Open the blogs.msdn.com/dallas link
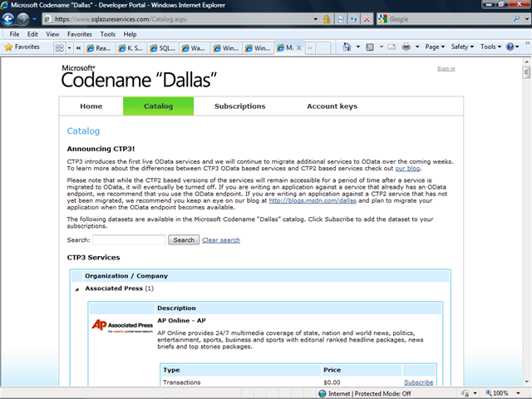 (313, 200)
